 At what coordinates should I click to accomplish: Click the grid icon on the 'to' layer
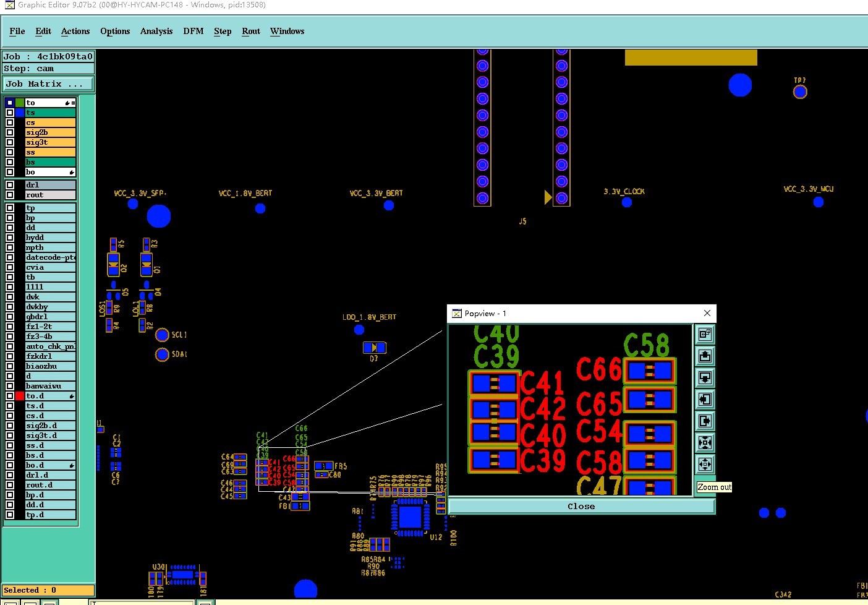pos(73,103)
